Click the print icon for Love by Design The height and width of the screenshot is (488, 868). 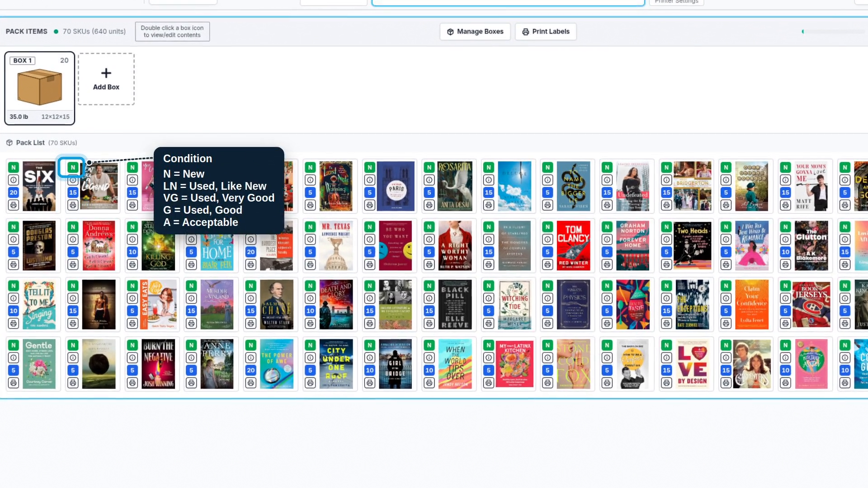(666, 383)
